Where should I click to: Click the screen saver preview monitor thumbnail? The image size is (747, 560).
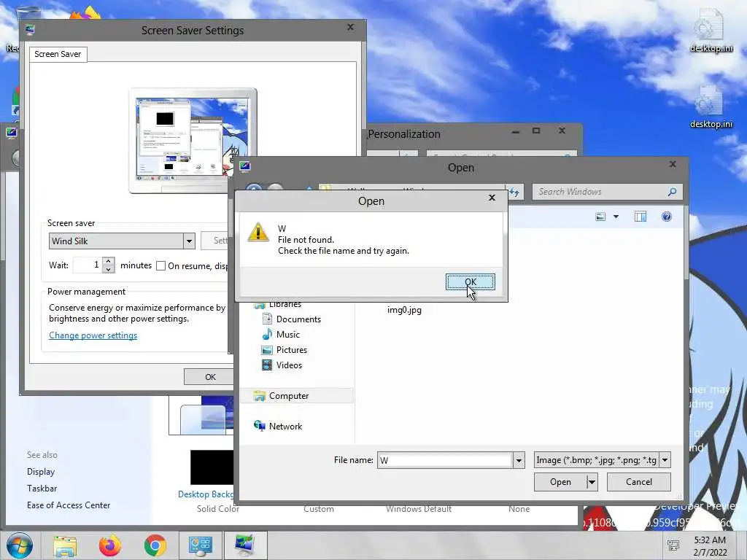193,141
